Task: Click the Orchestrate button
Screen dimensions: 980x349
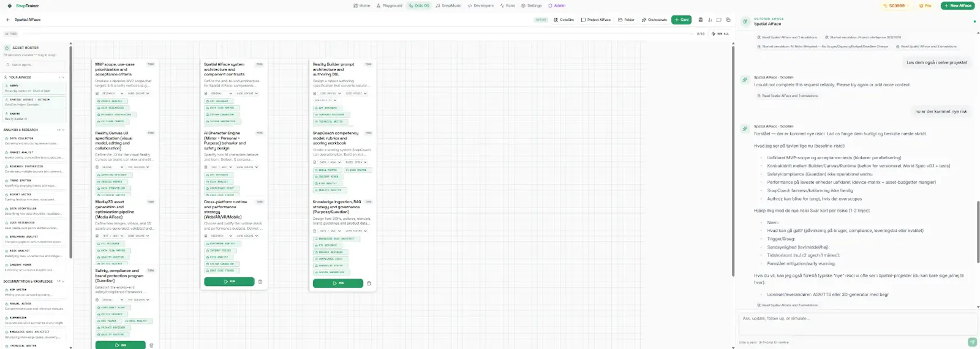Action: click(655, 20)
